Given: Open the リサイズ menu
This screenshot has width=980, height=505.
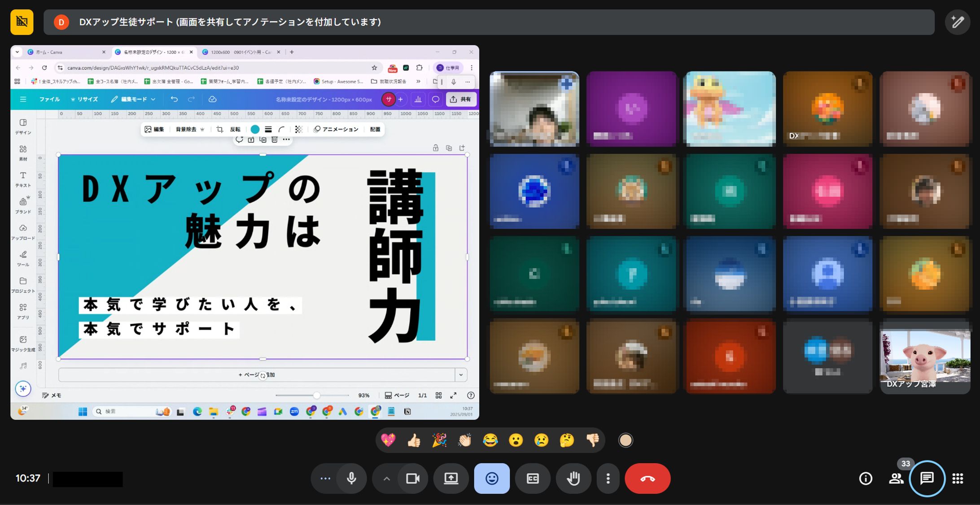Looking at the screenshot, I should 84,99.
